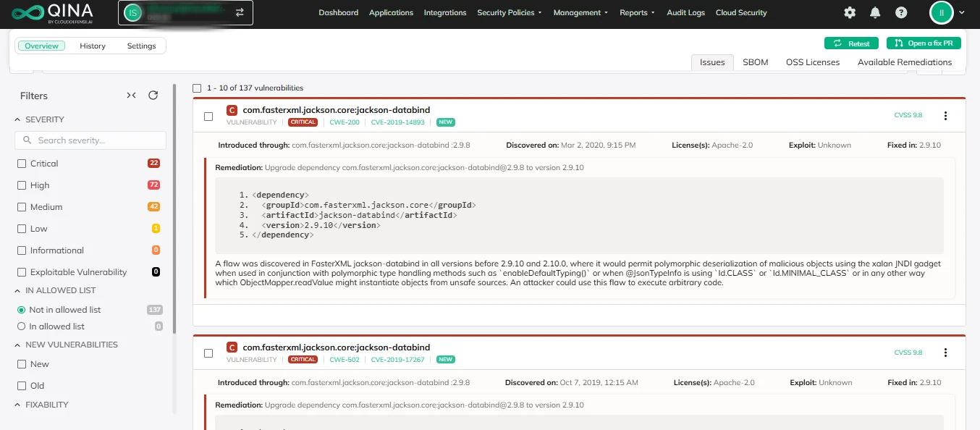Screen dimensions: 980x430
Task: Collapse the Filters panel with the arrows icon
Action: [131, 96]
